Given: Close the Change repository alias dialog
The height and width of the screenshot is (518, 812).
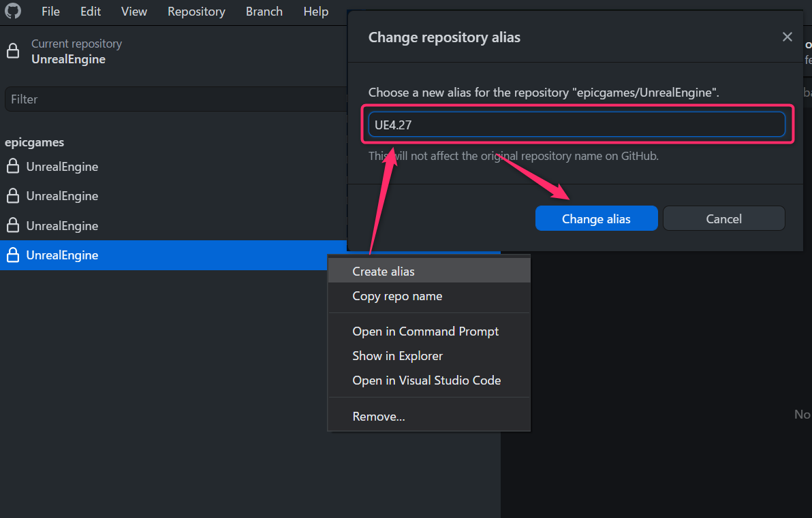Looking at the screenshot, I should click(787, 37).
